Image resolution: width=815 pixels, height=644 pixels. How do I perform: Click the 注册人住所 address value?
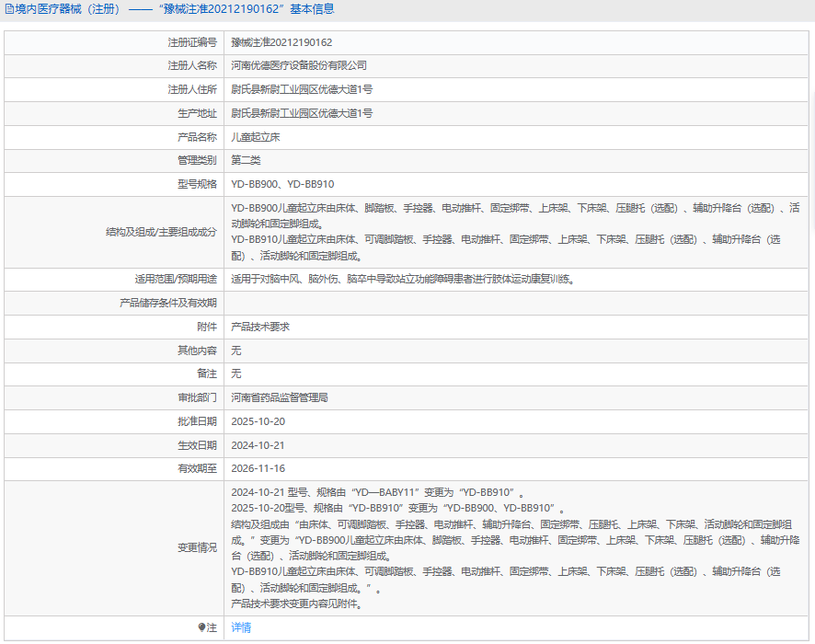[302, 89]
